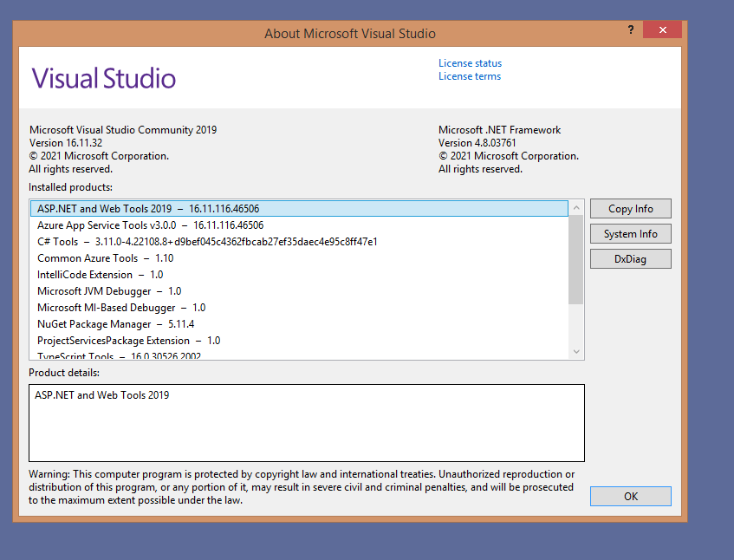Click the Visual Studio logo text
Image resolution: width=734 pixels, height=560 pixels.
tap(103, 78)
